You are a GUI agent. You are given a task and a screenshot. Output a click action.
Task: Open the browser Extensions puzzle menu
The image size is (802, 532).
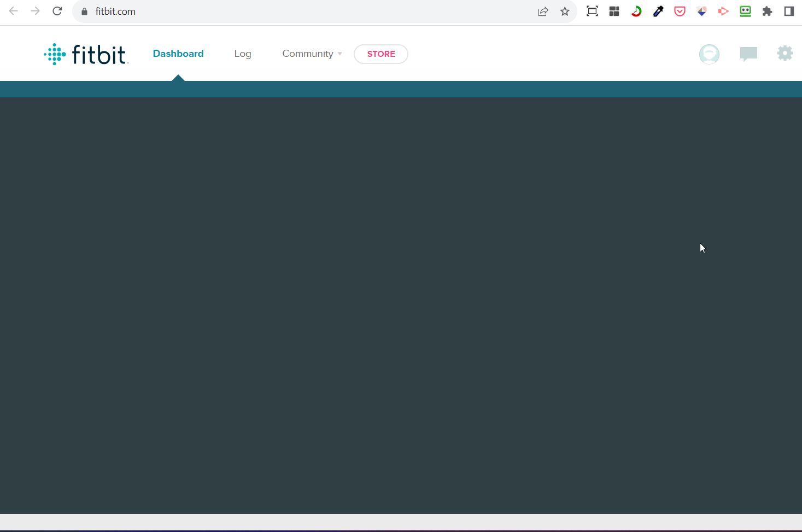tap(767, 11)
